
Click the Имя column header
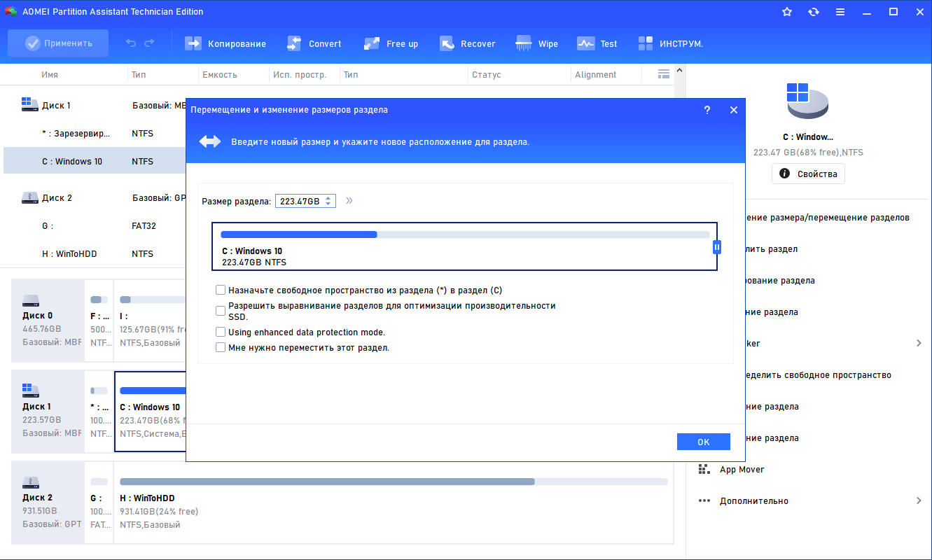point(50,75)
